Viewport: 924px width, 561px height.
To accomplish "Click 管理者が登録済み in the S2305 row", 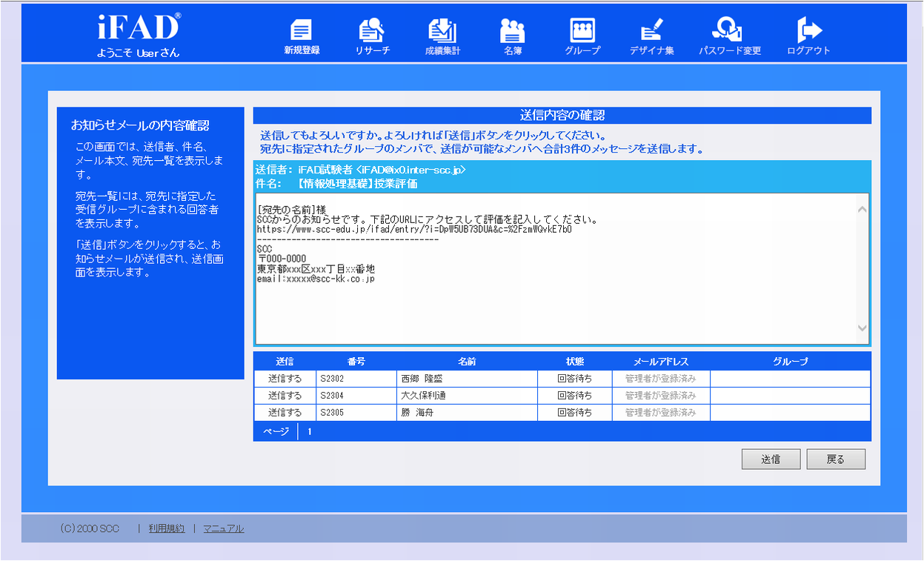I will pyautogui.click(x=661, y=412).
